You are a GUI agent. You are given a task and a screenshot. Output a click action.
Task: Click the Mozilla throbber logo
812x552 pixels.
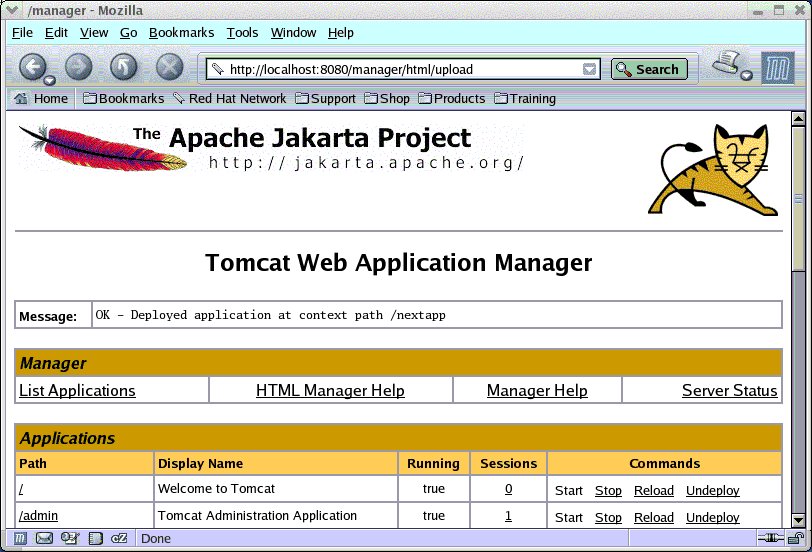coord(777,68)
